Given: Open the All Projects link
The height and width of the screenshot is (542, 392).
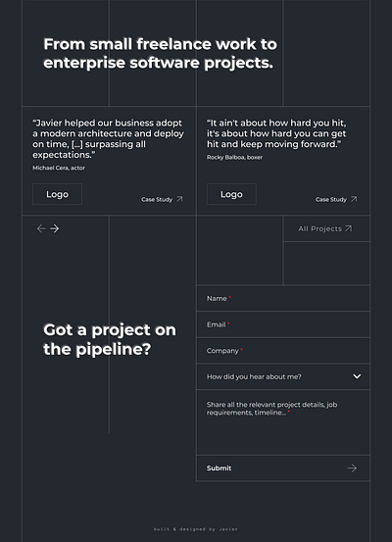Looking at the screenshot, I should 326,228.
